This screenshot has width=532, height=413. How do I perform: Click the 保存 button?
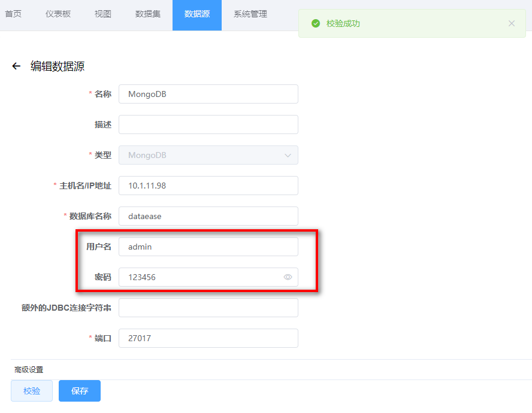[x=80, y=391]
